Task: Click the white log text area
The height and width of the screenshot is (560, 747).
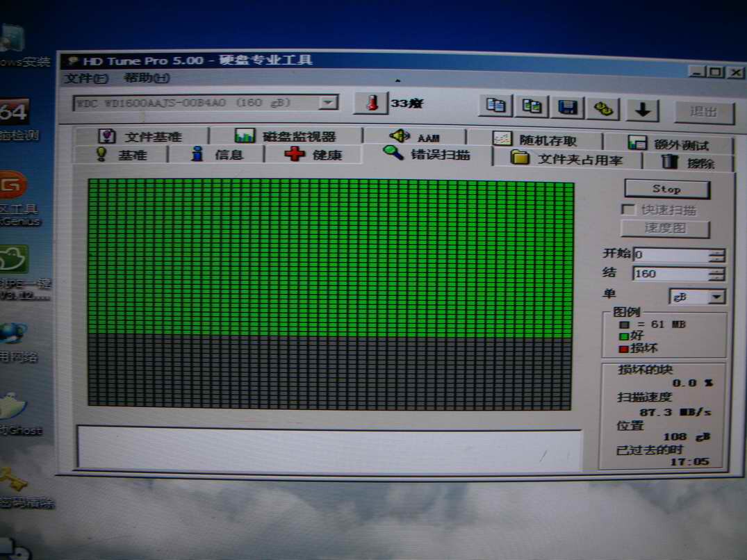Action: pos(329,447)
